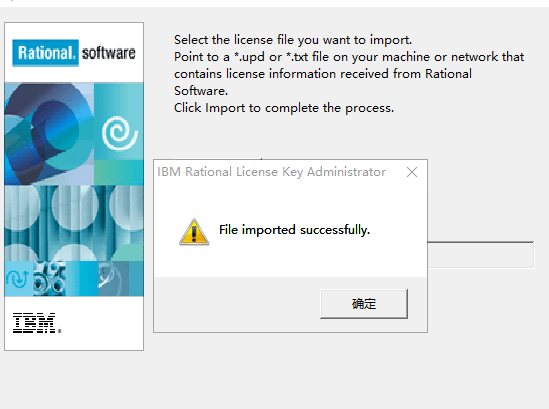The height and width of the screenshot is (409, 549).
Task: Click the gears thumbnail in banner
Action: pos(49,278)
